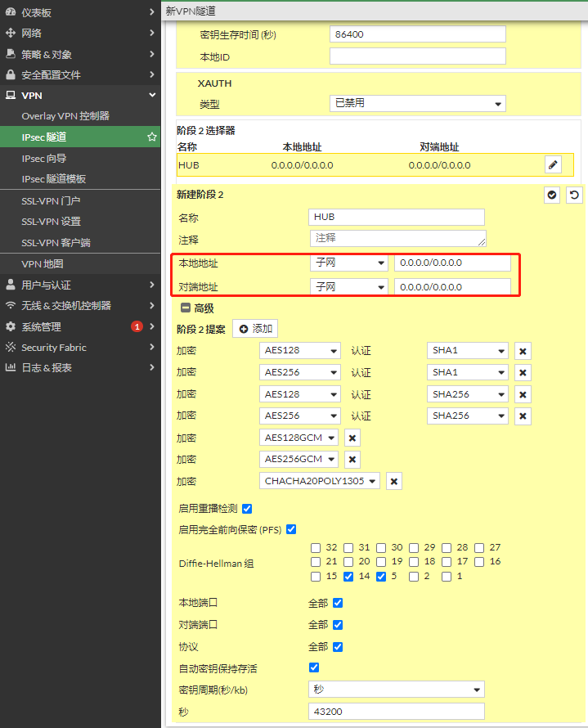Image resolution: width=588 pixels, height=728 pixels.
Task: Open the 密钥周期 unit dropdown
Action: [x=397, y=690]
